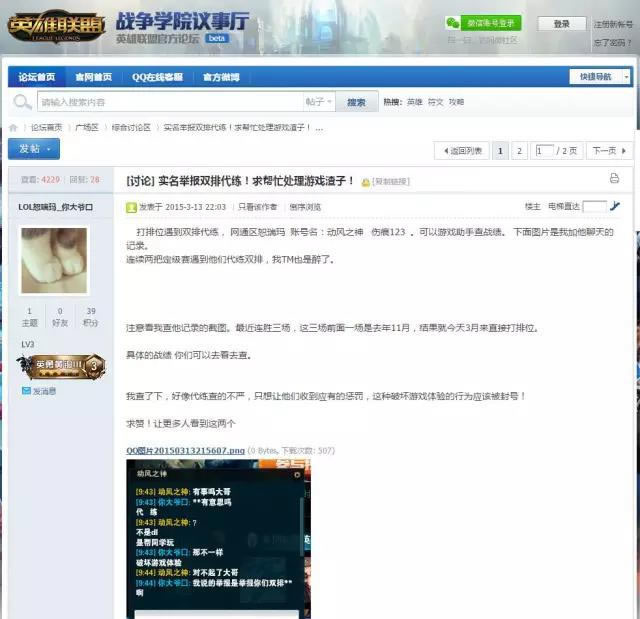Click the 电梯直达 floor jump input
This screenshot has width=640, height=619.
[594, 206]
